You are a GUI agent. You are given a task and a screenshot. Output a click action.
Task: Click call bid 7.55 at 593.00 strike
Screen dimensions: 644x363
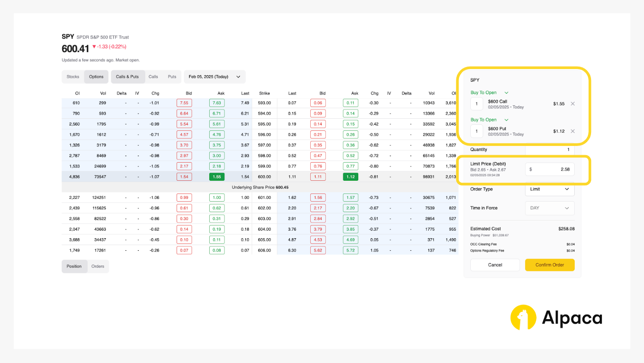184,103
